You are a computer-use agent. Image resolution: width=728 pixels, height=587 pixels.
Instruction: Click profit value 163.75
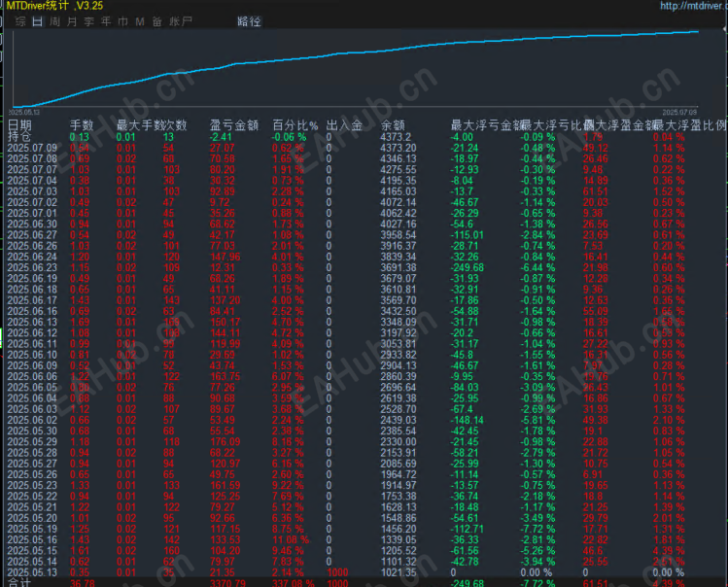coord(225,376)
